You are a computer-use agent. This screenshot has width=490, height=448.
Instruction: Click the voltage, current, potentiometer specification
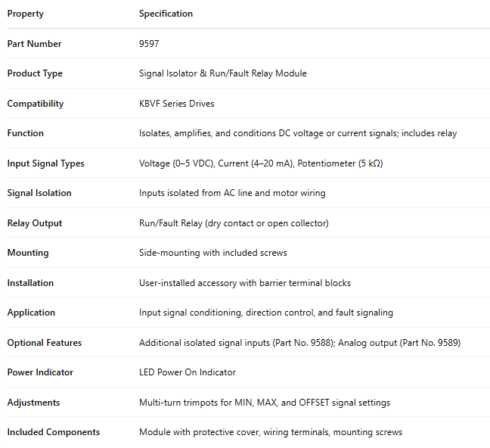tap(261, 163)
